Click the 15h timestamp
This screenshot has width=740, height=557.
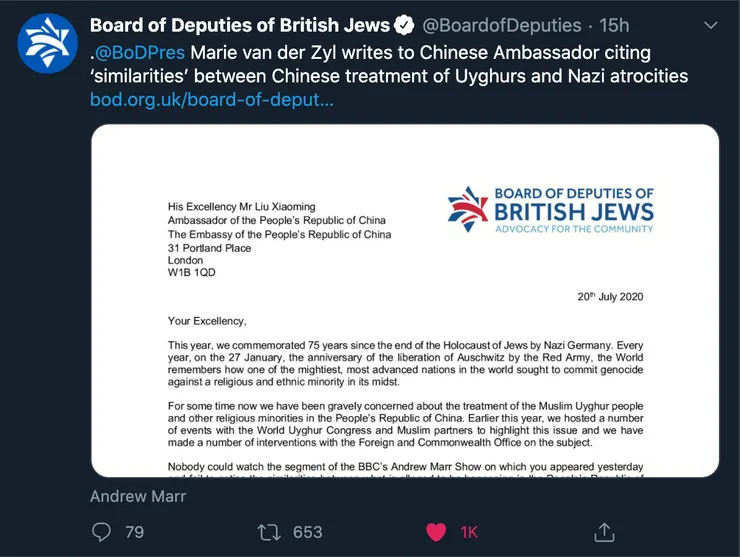click(616, 25)
